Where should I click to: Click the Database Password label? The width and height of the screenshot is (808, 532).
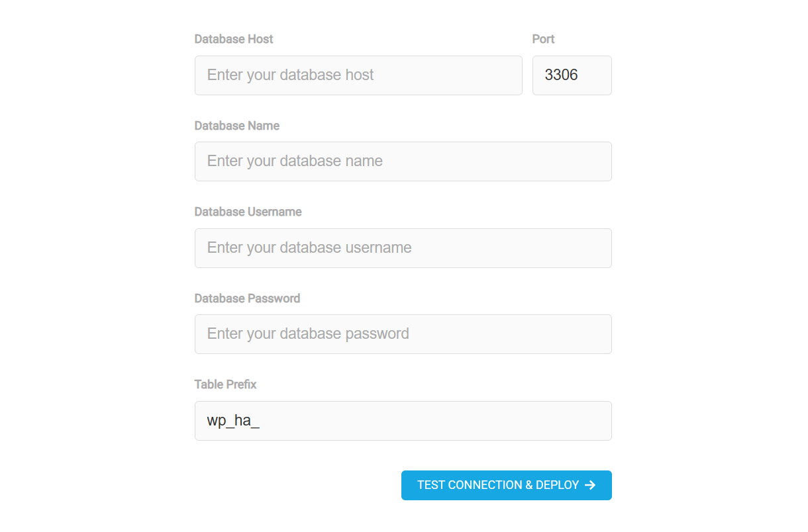(x=247, y=298)
